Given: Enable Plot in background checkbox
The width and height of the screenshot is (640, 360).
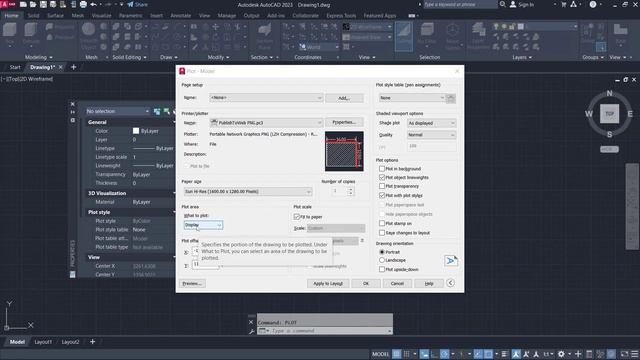Looking at the screenshot, I should point(382,169).
